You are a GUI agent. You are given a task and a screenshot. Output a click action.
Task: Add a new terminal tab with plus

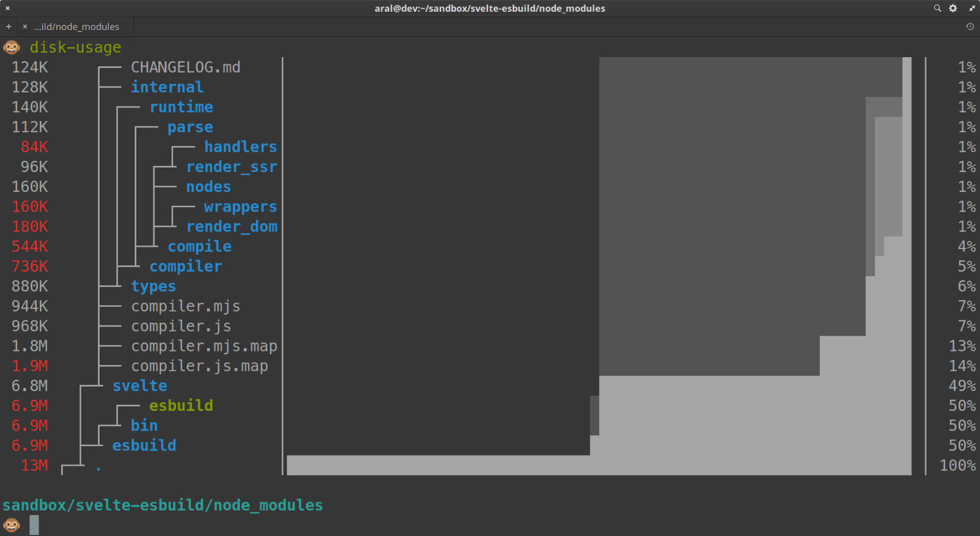[8, 27]
